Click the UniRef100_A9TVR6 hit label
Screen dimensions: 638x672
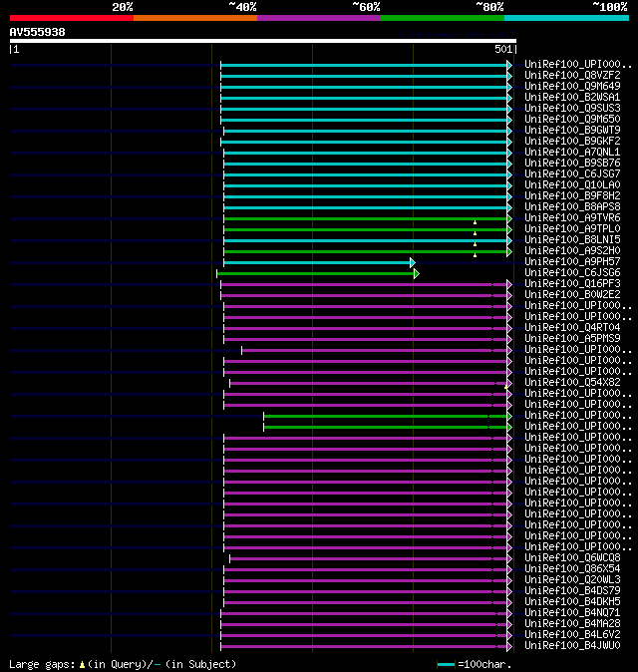[x=572, y=217]
